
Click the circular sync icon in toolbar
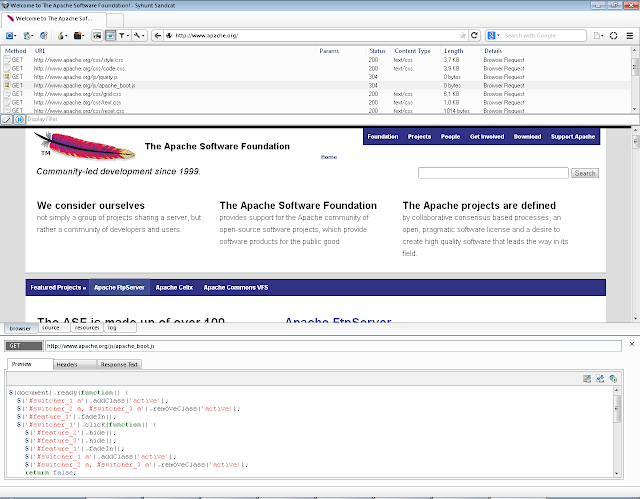pos(613,36)
